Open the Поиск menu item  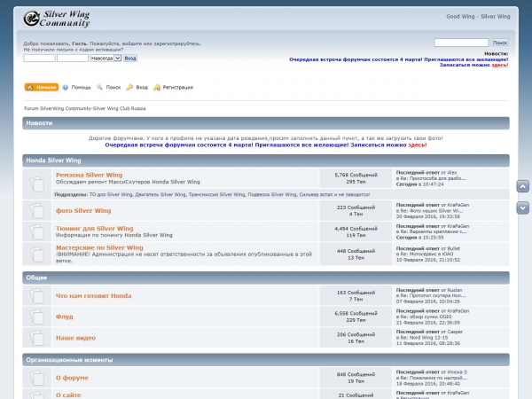coord(113,88)
